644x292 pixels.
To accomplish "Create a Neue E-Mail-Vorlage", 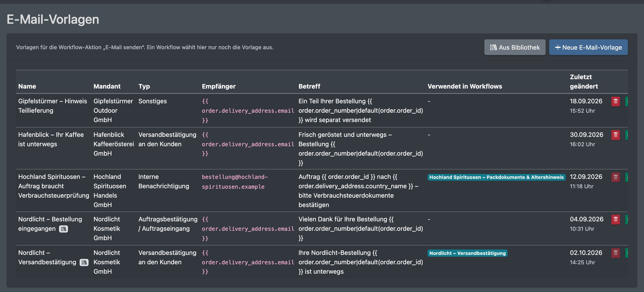I will pyautogui.click(x=588, y=47).
